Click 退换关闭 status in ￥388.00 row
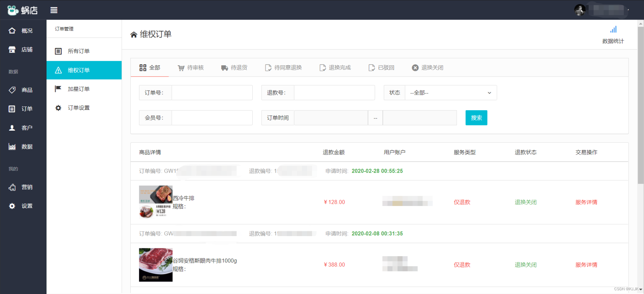 tap(525, 265)
